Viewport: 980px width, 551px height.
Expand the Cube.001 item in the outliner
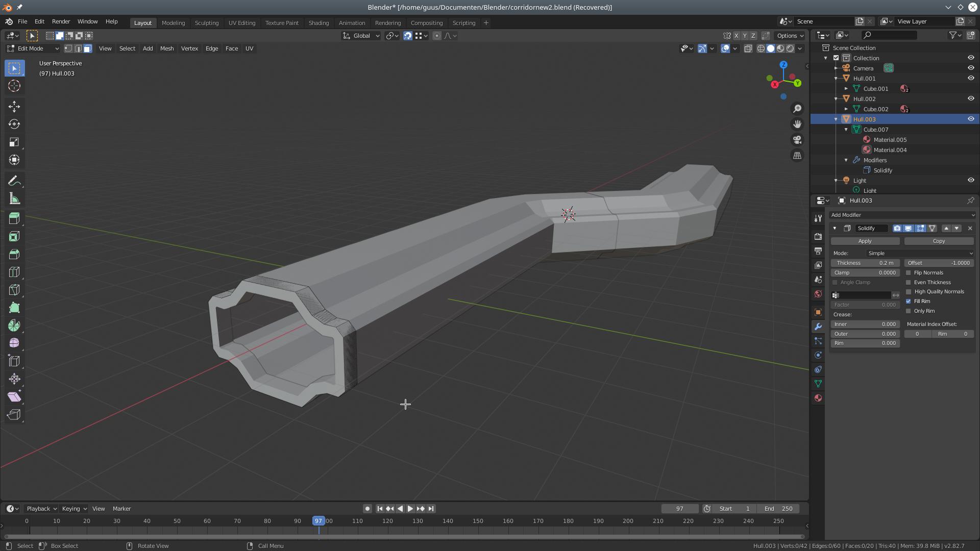847,88
